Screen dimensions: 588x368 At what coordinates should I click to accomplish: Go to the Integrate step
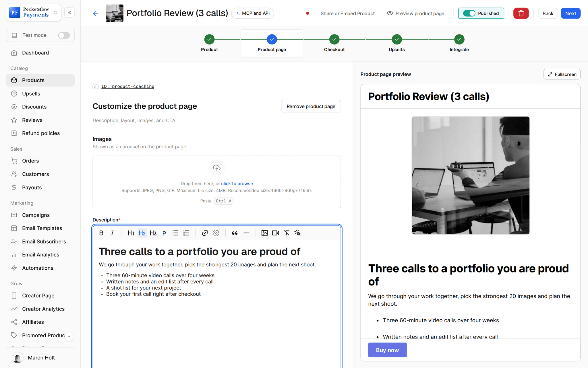click(459, 43)
